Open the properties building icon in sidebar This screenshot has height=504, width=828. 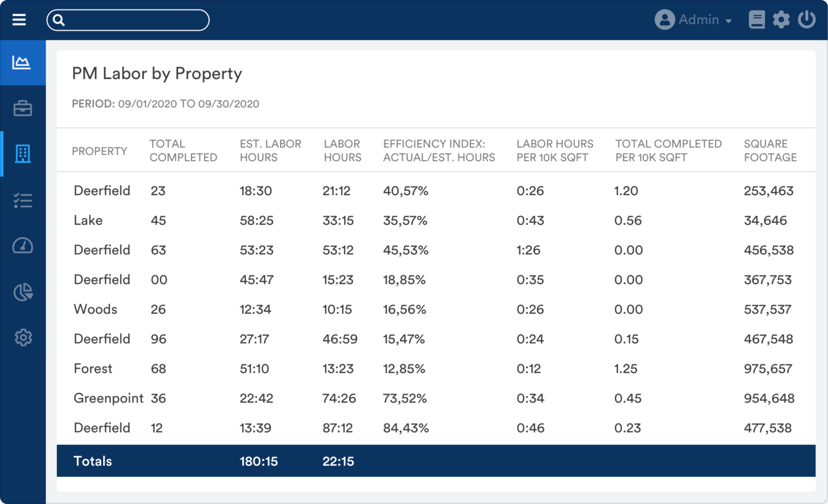(x=23, y=154)
